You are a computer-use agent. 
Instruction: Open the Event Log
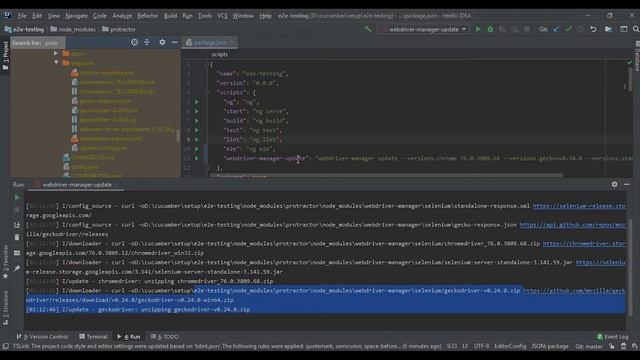(612, 337)
